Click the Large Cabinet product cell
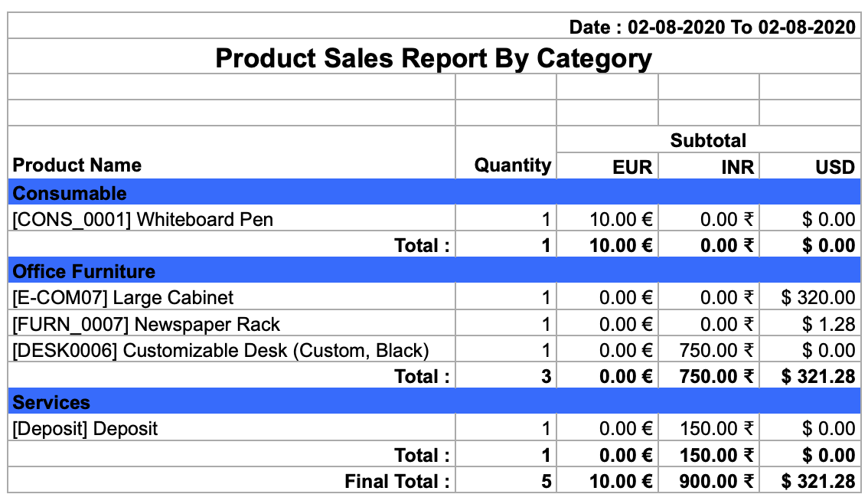 (x=232, y=297)
